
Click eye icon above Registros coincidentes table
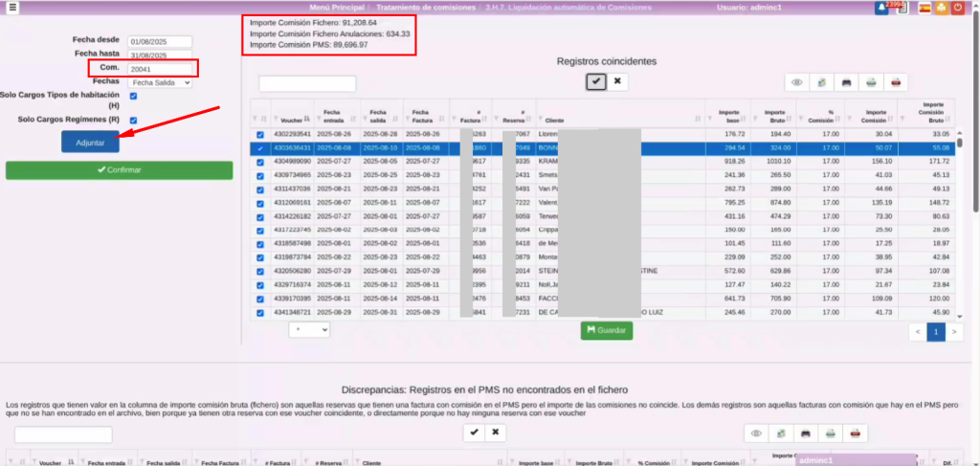click(796, 83)
